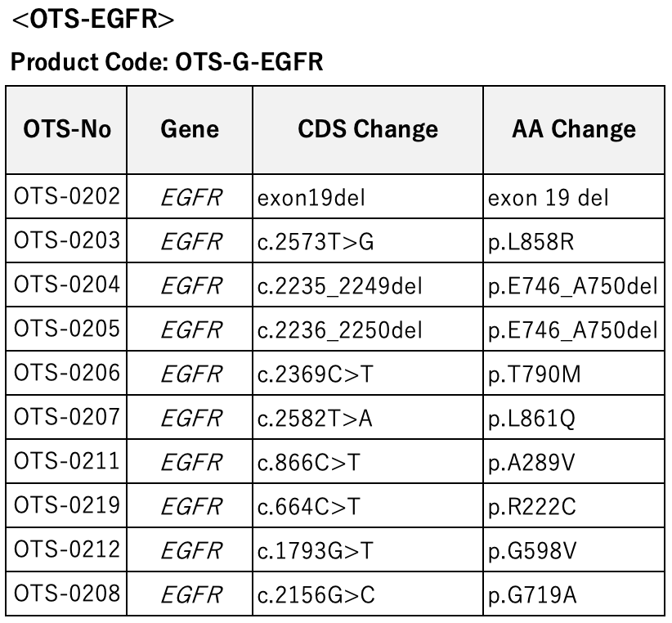Click the OTS-EGFR title text

tap(93, 19)
